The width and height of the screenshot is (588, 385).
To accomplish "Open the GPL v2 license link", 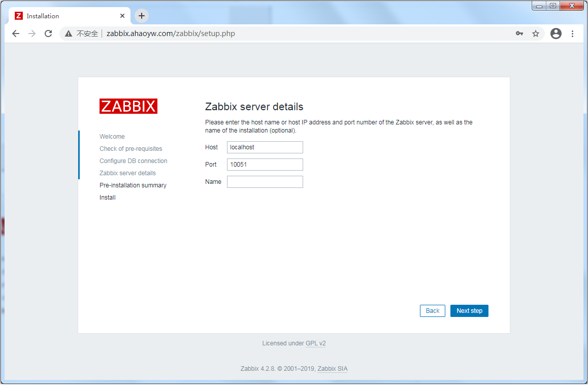I will tap(315, 343).
